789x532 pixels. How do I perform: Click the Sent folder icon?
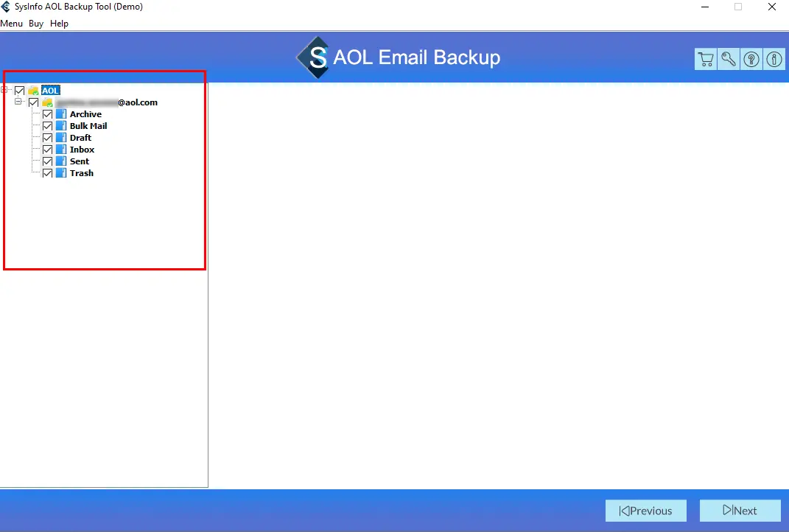coord(61,161)
